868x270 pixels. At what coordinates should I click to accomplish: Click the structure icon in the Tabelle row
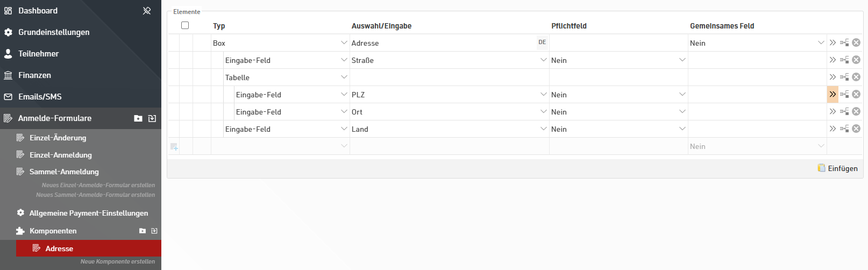(844, 77)
